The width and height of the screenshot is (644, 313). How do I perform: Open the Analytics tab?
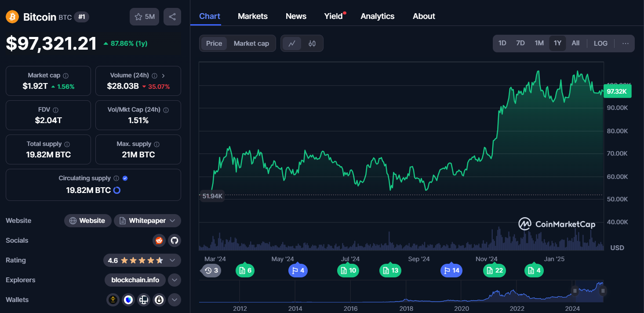point(378,16)
